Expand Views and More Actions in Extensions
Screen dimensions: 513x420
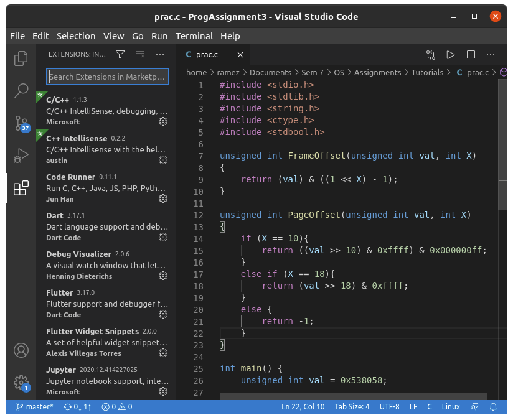pos(160,55)
